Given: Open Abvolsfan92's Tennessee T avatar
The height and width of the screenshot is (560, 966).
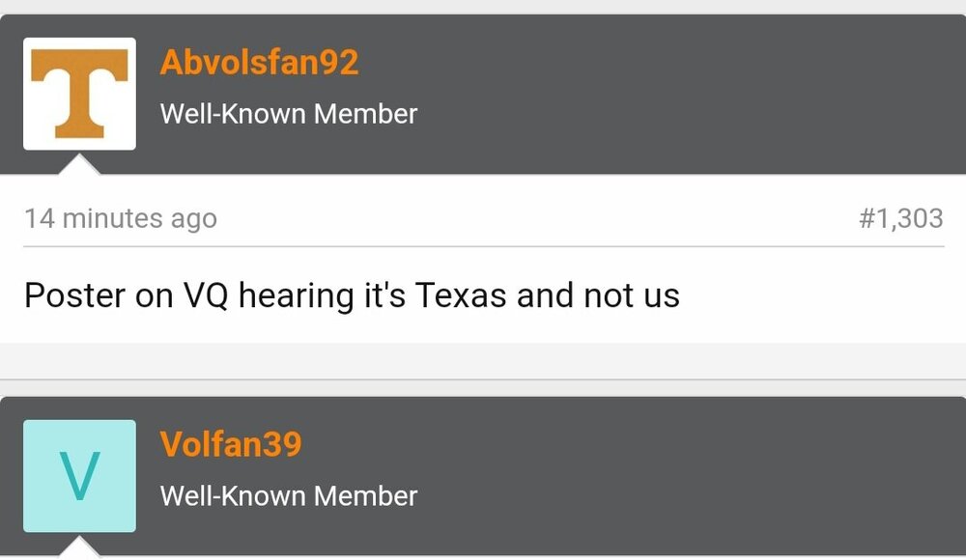Looking at the screenshot, I should pyautogui.click(x=79, y=94).
